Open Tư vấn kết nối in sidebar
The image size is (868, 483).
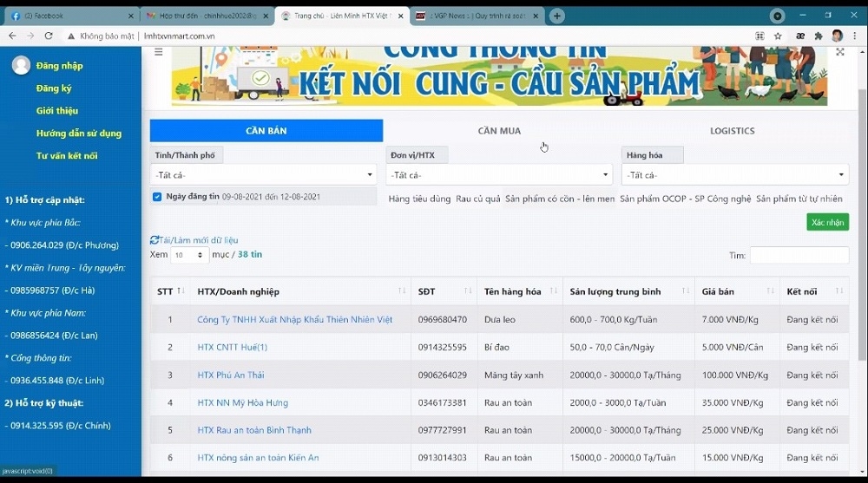[x=67, y=155]
